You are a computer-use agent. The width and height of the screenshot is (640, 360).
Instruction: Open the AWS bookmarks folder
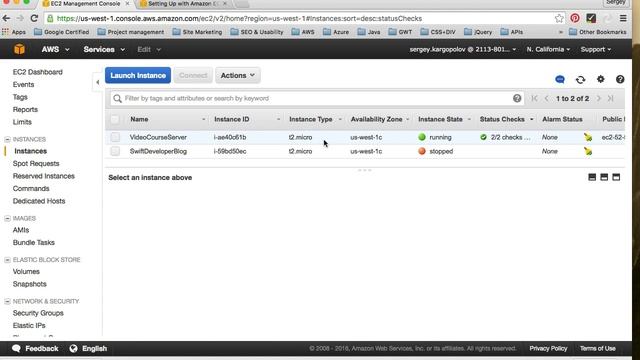[x=303, y=32]
